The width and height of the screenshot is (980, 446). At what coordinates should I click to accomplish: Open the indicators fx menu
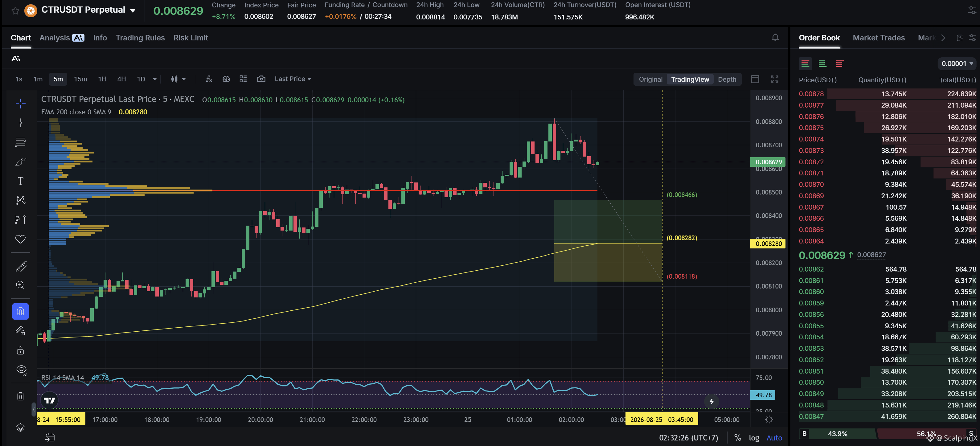pos(209,79)
